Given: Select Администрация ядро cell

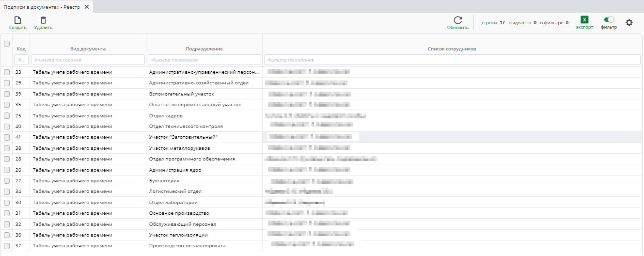Looking at the screenshot, I should coord(204,170).
